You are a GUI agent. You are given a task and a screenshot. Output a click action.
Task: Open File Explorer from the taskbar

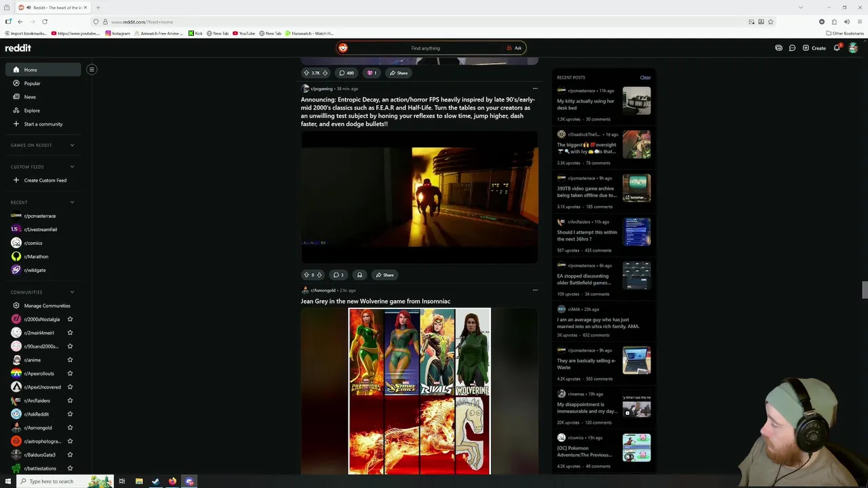tap(139, 481)
